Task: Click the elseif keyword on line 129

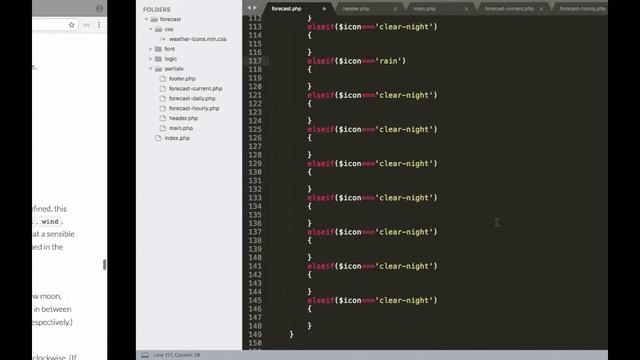Action: tap(321, 164)
